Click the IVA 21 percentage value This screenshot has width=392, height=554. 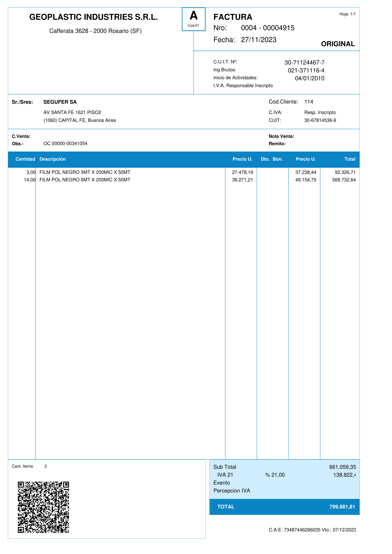pos(275,475)
